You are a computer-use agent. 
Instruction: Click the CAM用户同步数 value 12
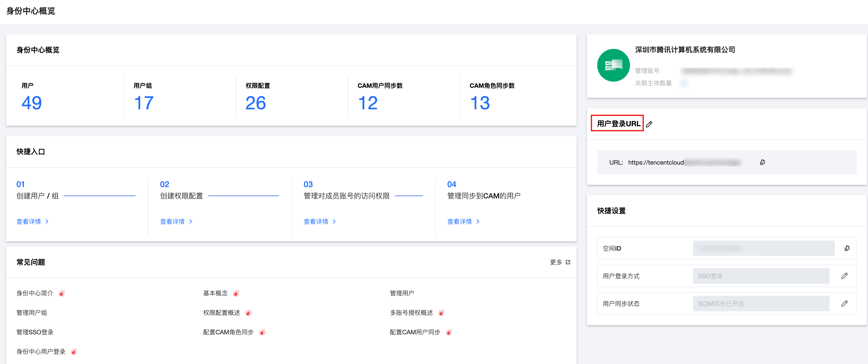368,103
